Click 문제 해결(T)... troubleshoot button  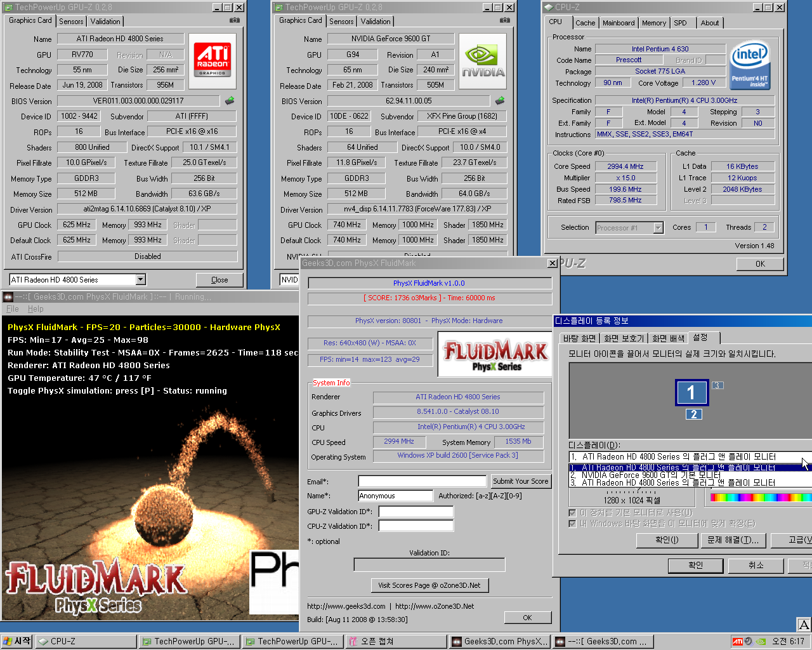pos(733,540)
